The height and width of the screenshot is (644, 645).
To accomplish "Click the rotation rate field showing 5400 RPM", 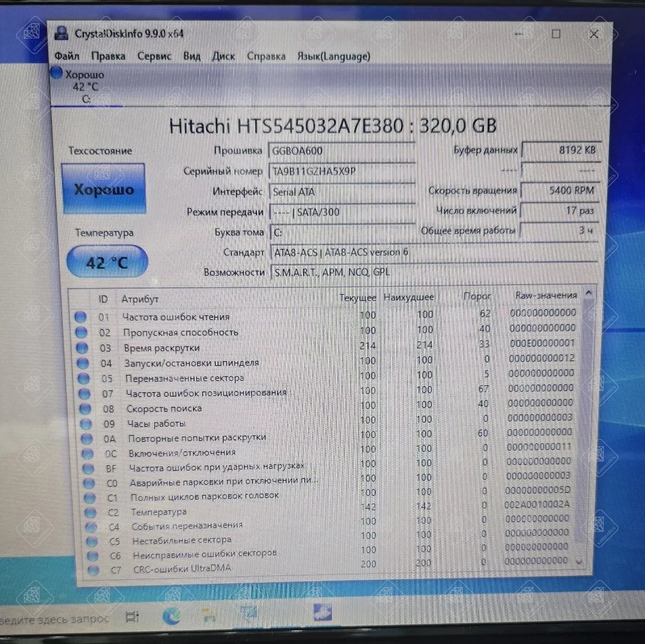I will coord(560,190).
